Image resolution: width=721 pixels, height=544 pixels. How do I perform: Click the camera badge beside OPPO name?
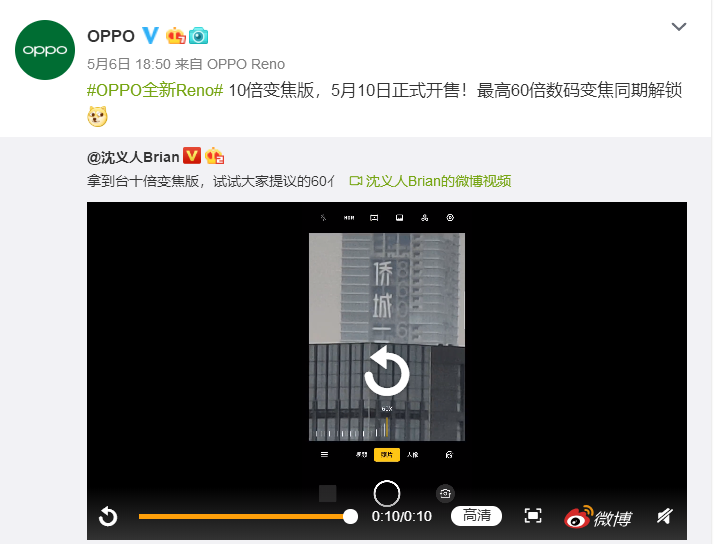tap(198, 35)
